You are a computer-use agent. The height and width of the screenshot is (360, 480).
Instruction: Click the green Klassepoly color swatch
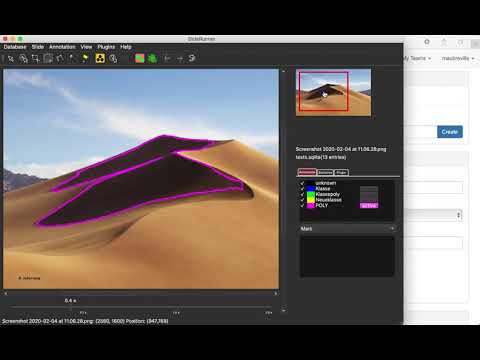point(310,194)
